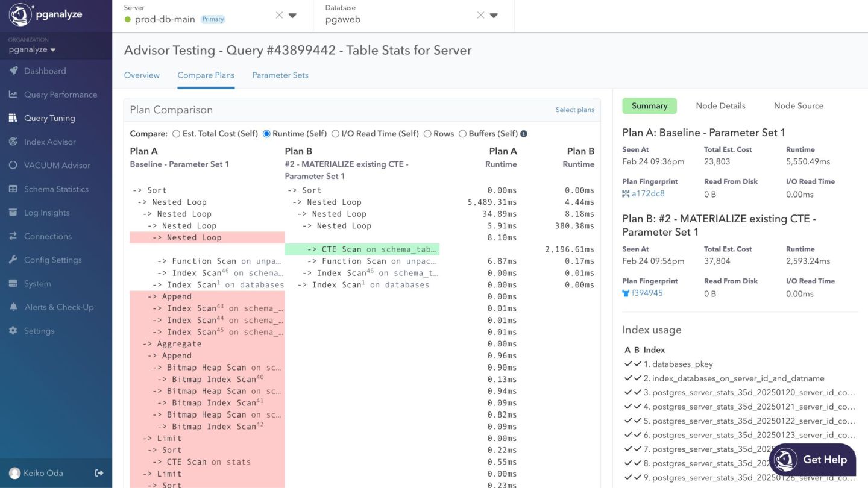Select red Nested Loop node in Plan A
868x488 pixels.
pyautogui.click(x=207, y=238)
